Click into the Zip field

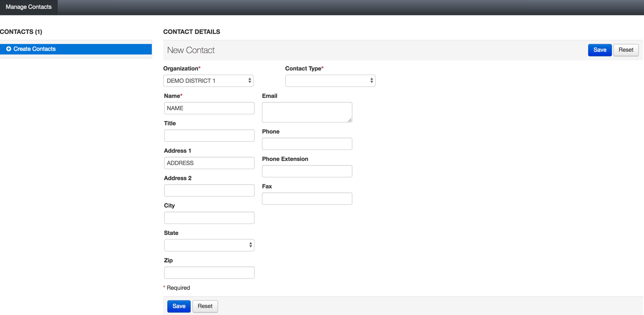point(209,273)
